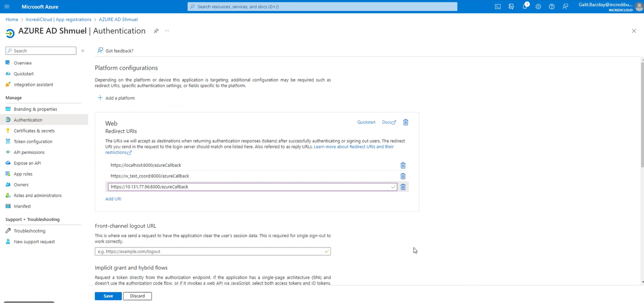Viewport: 644px width, 303px height.
Task: Open the Cloud Shell icon in header
Action: (x=498, y=6)
